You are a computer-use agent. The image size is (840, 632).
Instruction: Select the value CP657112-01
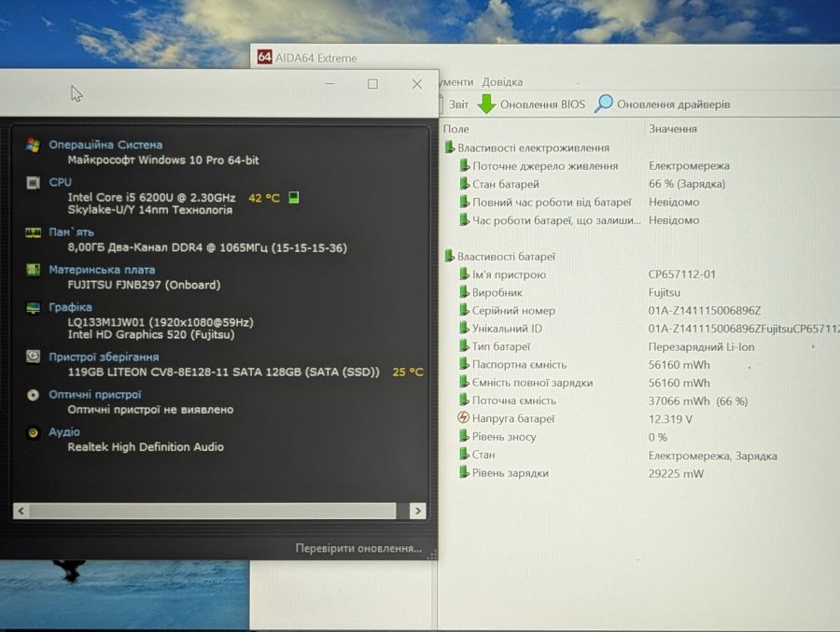click(682, 274)
